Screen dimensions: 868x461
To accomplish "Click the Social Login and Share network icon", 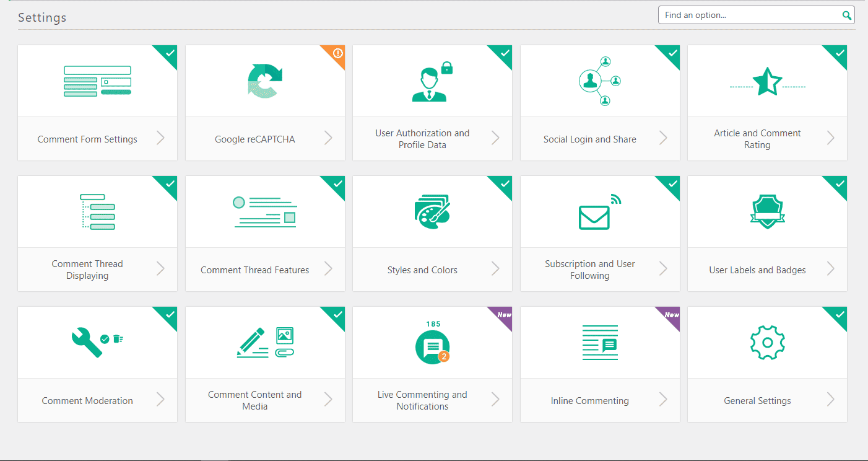I will (x=600, y=81).
